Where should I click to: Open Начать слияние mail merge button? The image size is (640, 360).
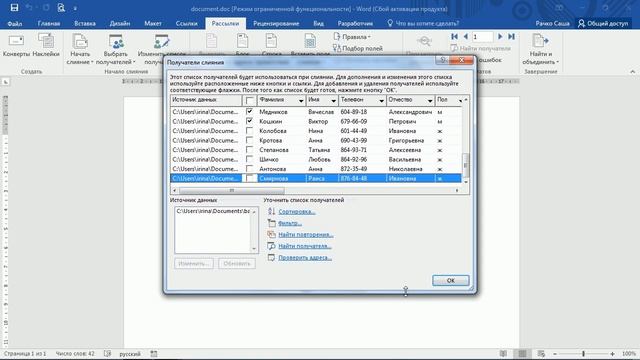pyautogui.click(x=80, y=49)
